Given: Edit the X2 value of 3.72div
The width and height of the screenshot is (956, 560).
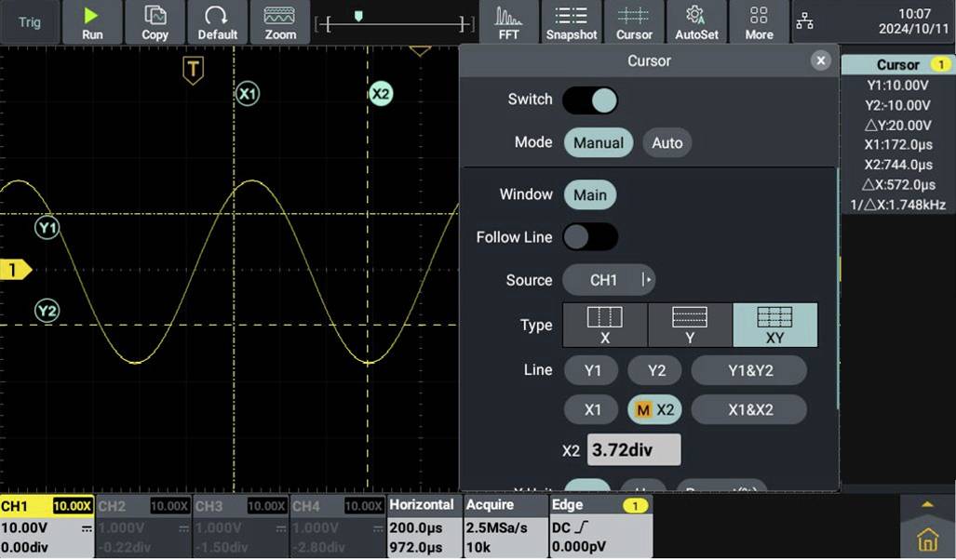Looking at the screenshot, I should tap(632, 449).
